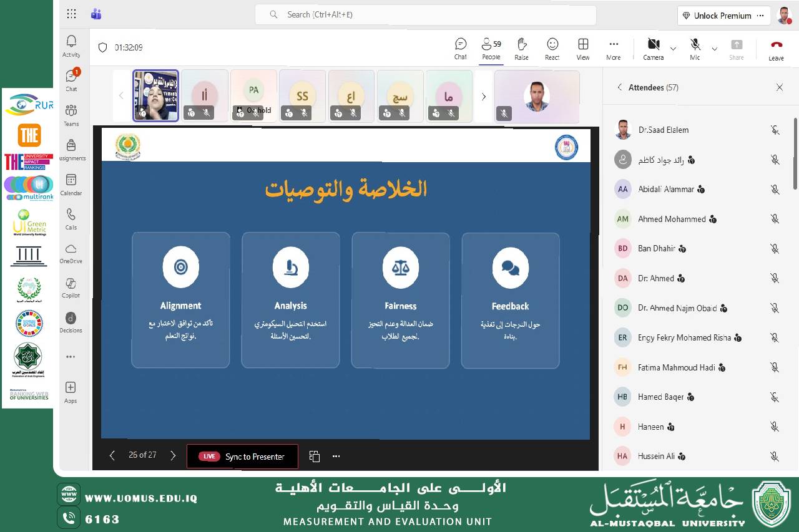Click Sync to Presenter button
The width and height of the screenshot is (799, 532).
coord(243,457)
